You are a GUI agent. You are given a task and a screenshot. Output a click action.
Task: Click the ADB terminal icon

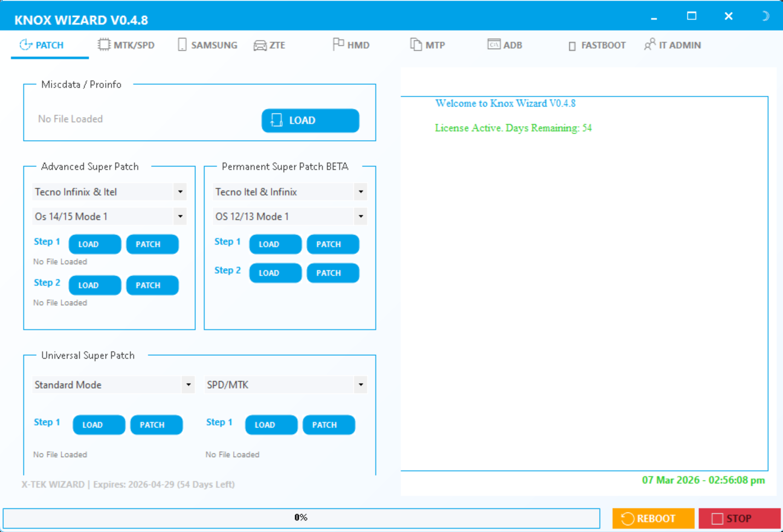coord(494,45)
